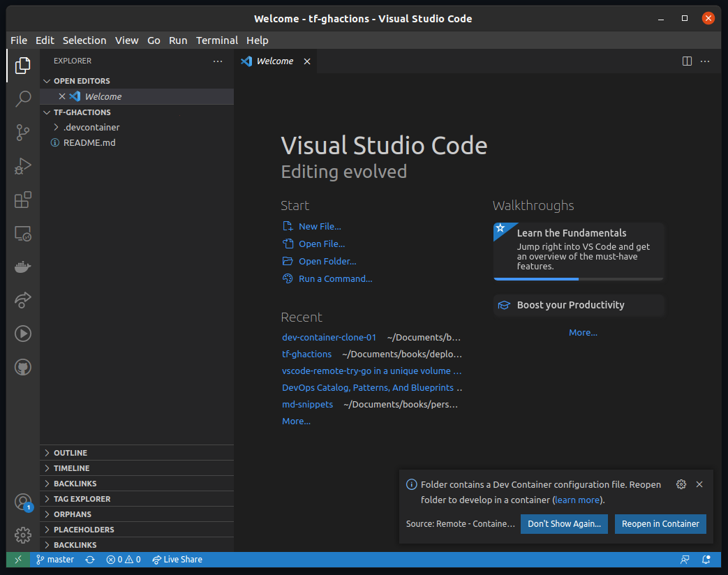The image size is (728, 575).
Task: Open the Live Share view in activity bar
Action: coord(23,300)
